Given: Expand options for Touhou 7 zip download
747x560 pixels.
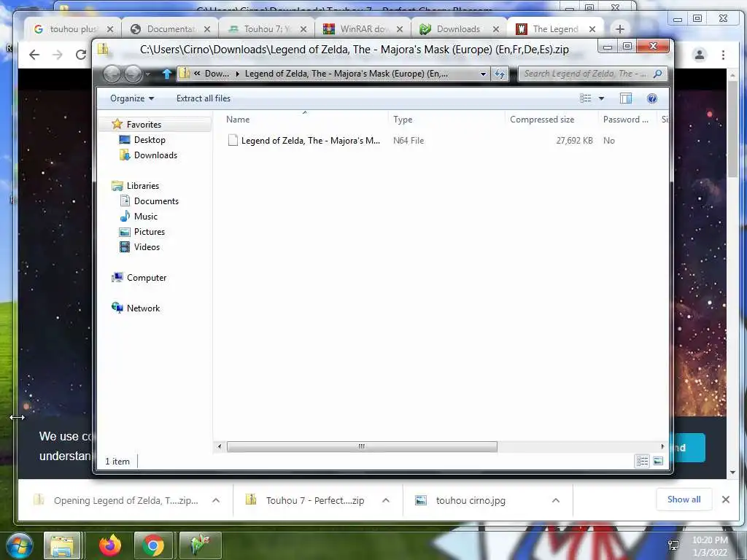Looking at the screenshot, I should [386, 500].
